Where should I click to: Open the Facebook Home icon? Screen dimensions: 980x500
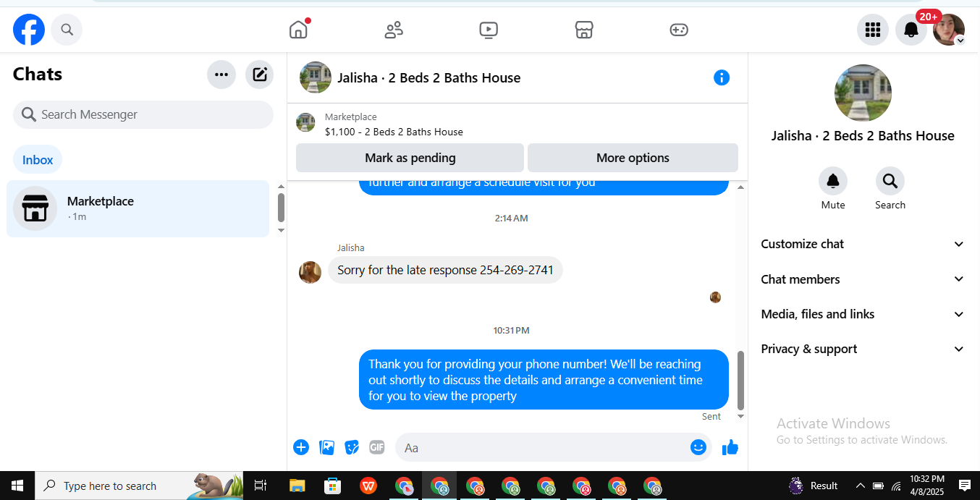[298, 30]
